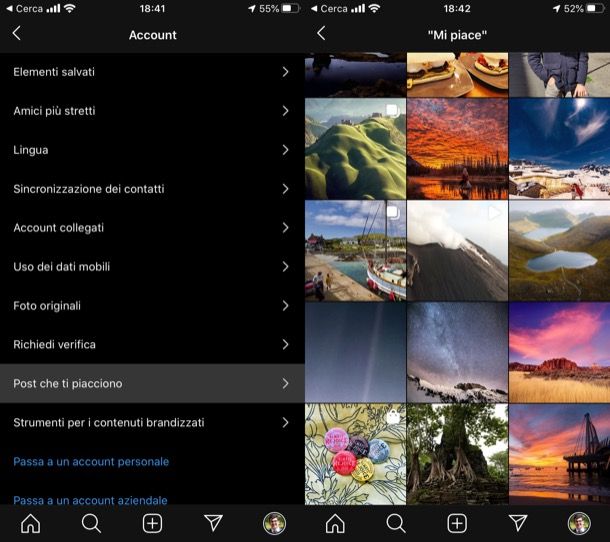Screen dimensions: 610x542
Task: Open Uso dei dati mobili
Action: point(152,267)
